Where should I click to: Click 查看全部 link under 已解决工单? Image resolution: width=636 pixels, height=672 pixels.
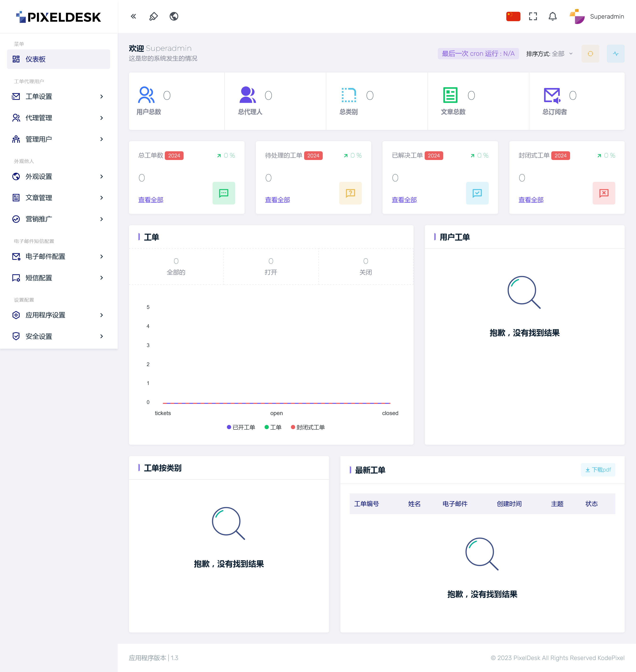[404, 200]
